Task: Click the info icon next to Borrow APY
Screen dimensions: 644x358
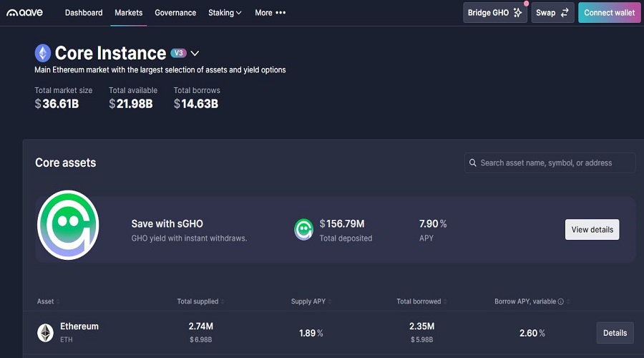Action: tap(560, 301)
